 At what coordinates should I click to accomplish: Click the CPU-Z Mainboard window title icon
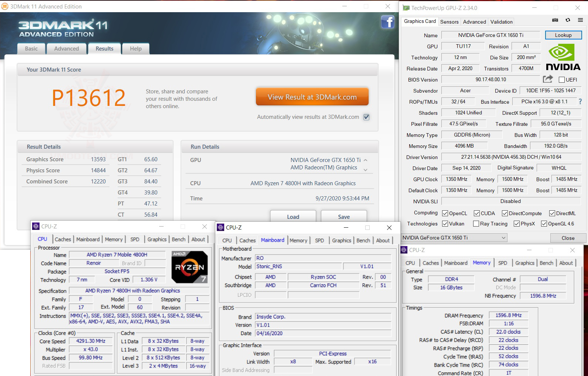[x=221, y=227]
